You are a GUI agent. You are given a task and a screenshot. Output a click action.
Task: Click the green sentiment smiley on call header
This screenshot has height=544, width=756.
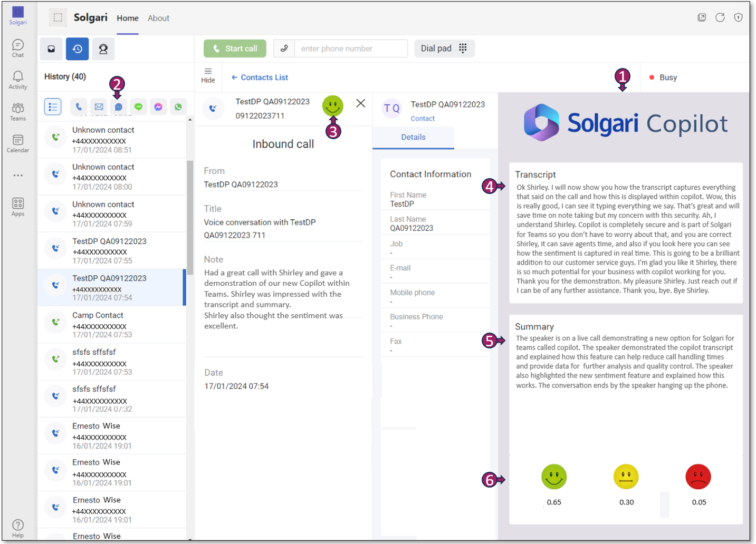332,106
